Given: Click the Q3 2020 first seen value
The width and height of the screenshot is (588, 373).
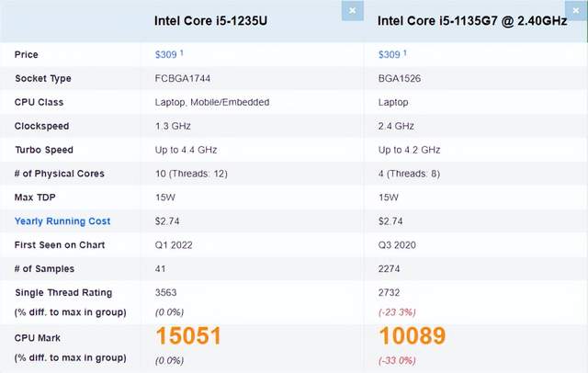Looking at the screenshot, I should [397, 245].
